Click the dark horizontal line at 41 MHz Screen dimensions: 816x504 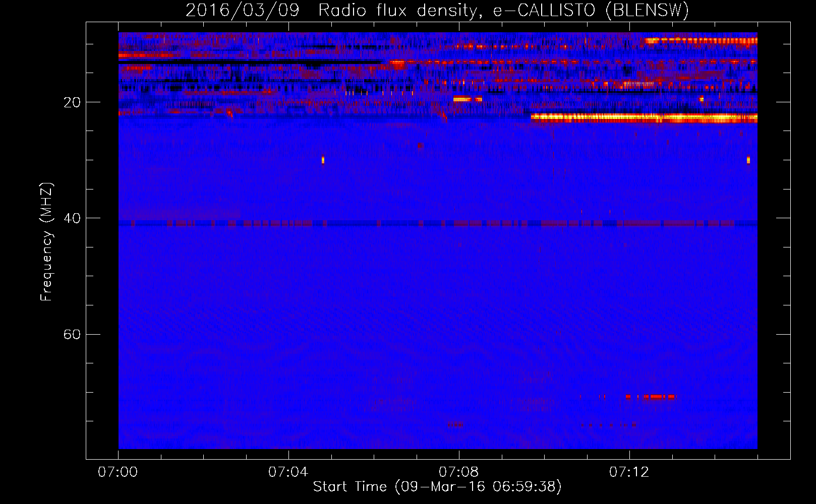click(x=438, y=223)
